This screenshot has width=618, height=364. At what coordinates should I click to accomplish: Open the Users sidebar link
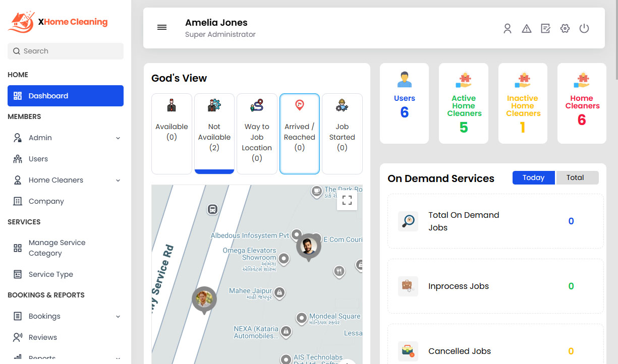click(x=38, y=159)
